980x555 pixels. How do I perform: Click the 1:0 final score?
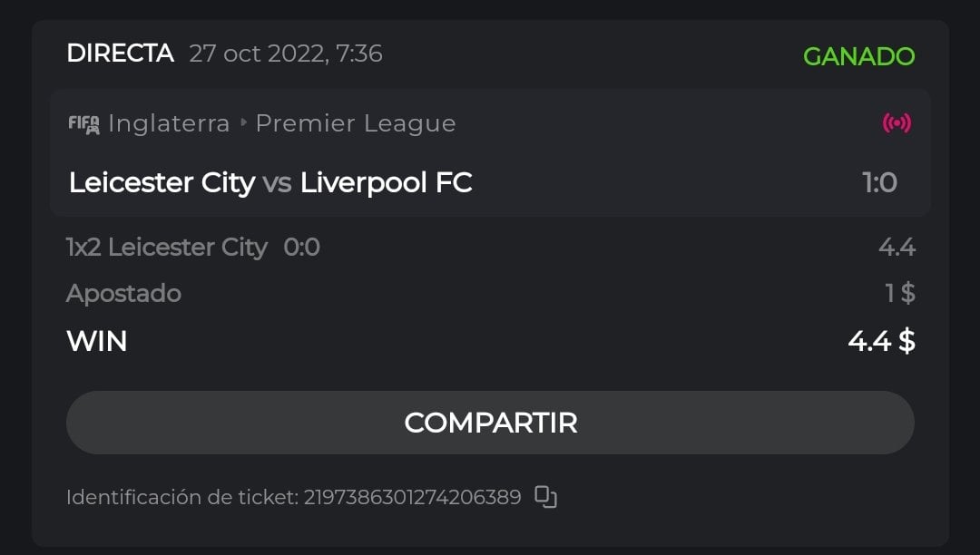pos(879,183)
